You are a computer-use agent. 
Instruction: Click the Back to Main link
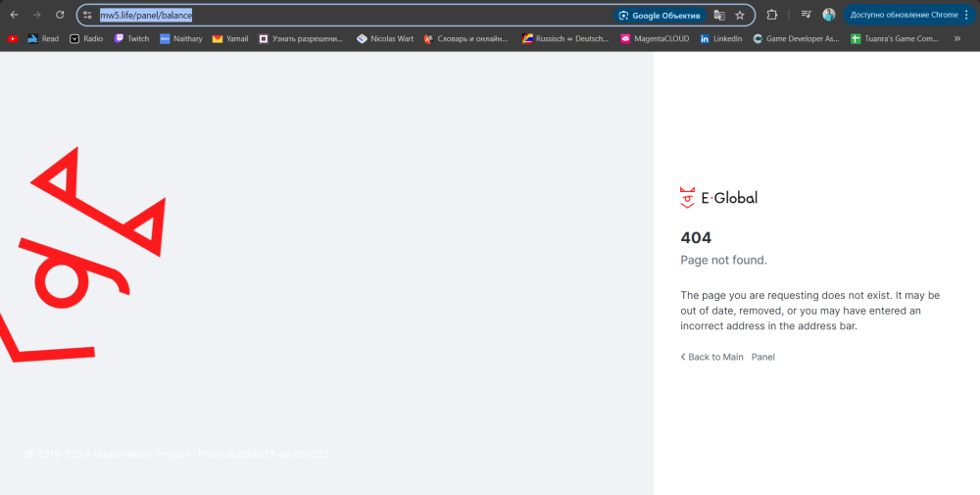714,357
